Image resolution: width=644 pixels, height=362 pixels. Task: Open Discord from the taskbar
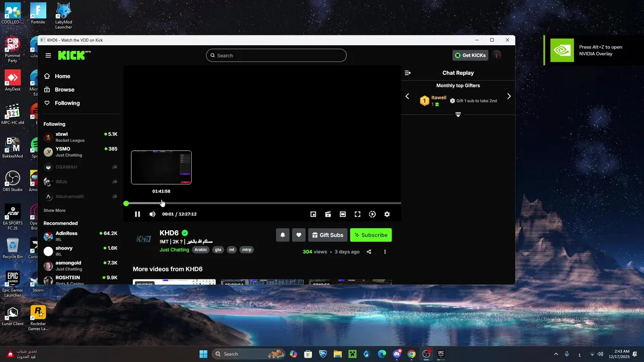[397, 354]
